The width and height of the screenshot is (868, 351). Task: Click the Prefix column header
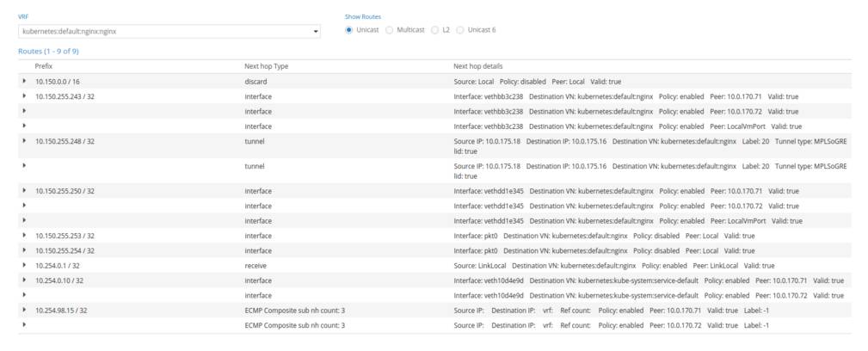tap(44, 66)
